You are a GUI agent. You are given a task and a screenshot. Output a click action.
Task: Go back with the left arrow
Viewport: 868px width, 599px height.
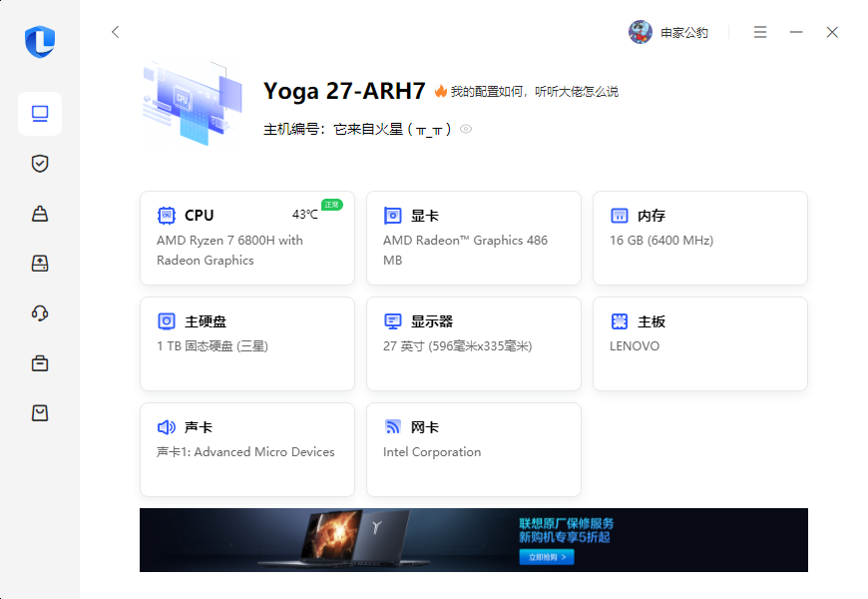point(115,32)
